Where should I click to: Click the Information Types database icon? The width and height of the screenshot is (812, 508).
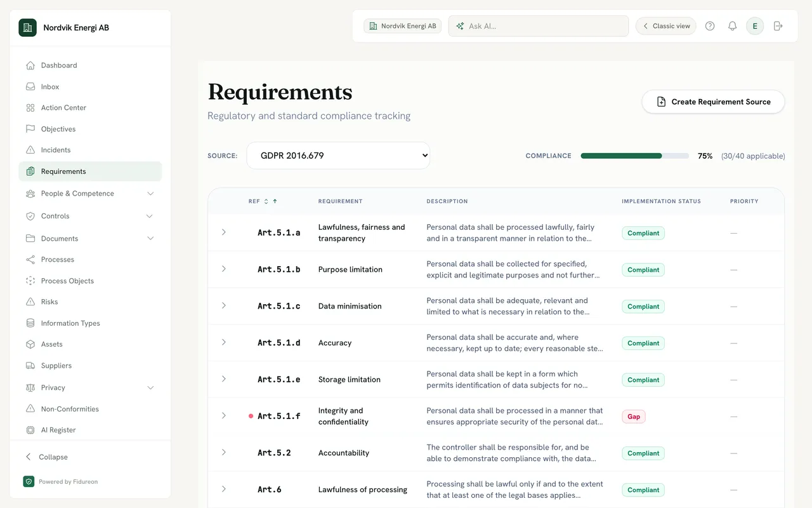point(30,323)
